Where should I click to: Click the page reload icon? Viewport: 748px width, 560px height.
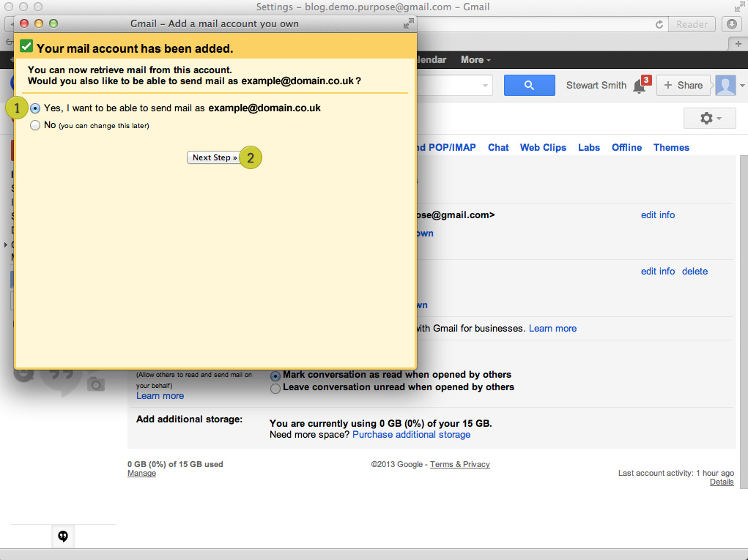659,24
